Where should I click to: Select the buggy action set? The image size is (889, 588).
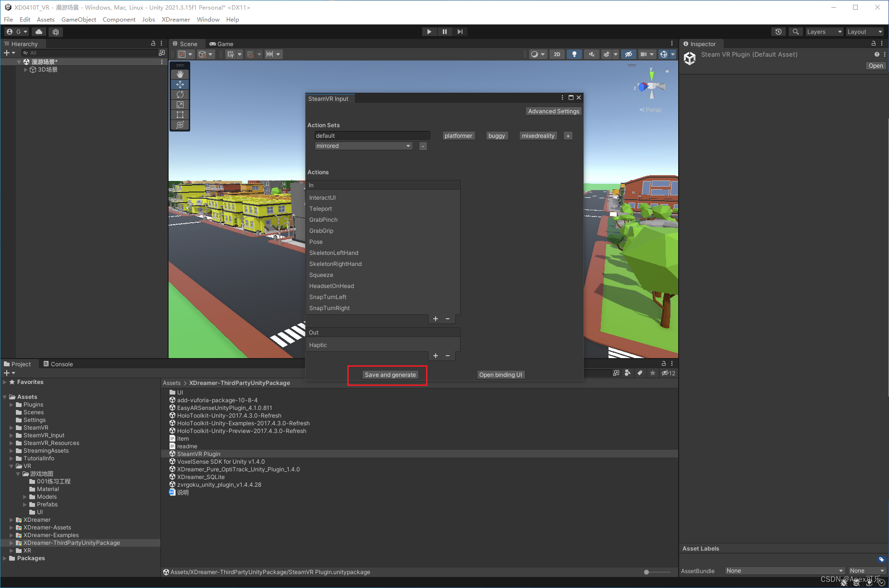pos(497,136)
